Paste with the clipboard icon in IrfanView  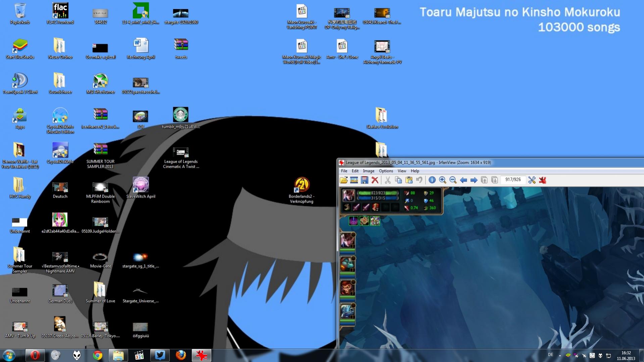point(409,180)
